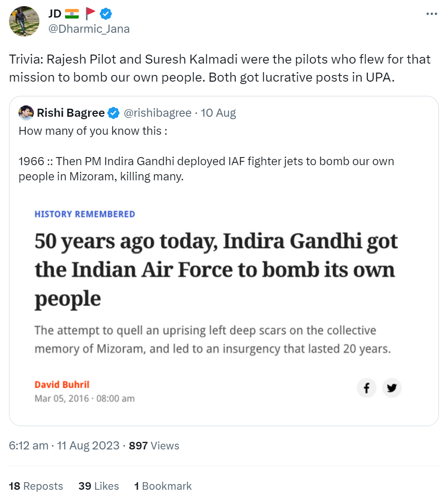View the 18 Reposts list

[36, 486]
